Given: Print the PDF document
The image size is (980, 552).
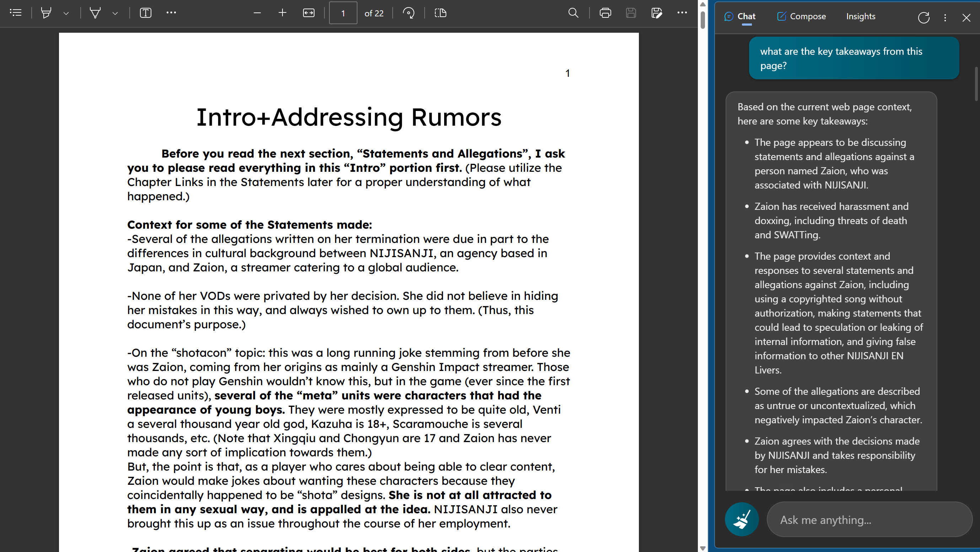Looking at the screenshot, I should click(605, 13).
